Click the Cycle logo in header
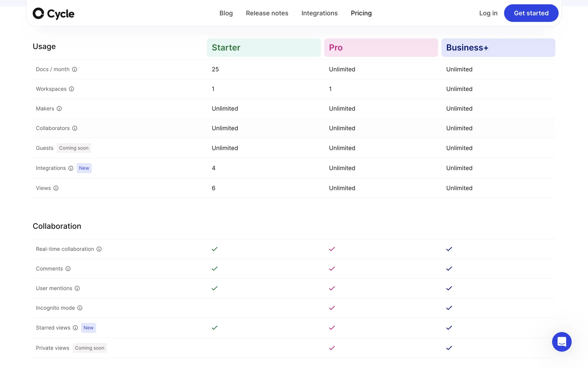 point(54,13)
